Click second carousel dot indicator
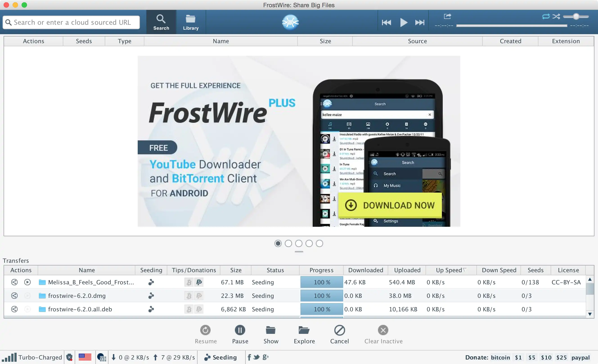Viewport: 598px width, 364px height. (289, 243)
